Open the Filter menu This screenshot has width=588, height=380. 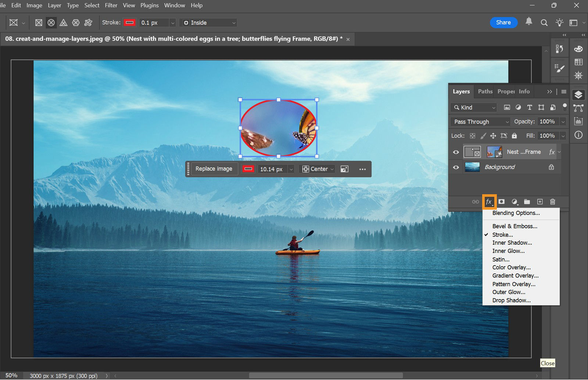coord(111,5)
